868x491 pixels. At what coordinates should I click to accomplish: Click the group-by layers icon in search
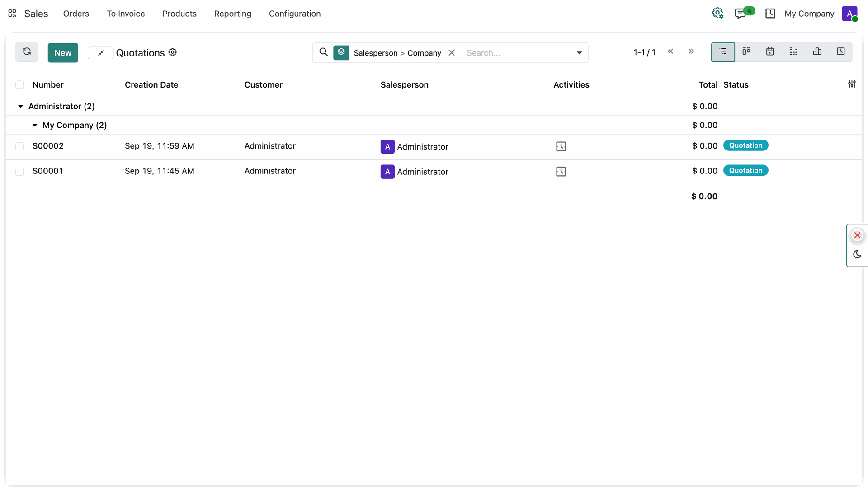coord(341,52)
